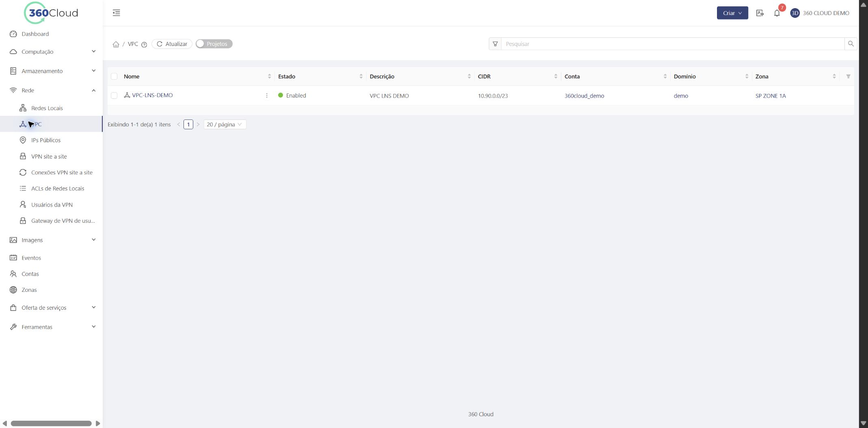This screenshot has width=868, height=428.
Task: Sort by Conta column arrows
Action: (x=665, y=76)
